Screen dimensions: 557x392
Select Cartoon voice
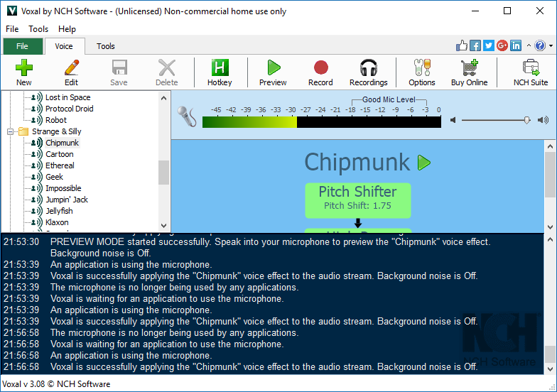point(60,154)
